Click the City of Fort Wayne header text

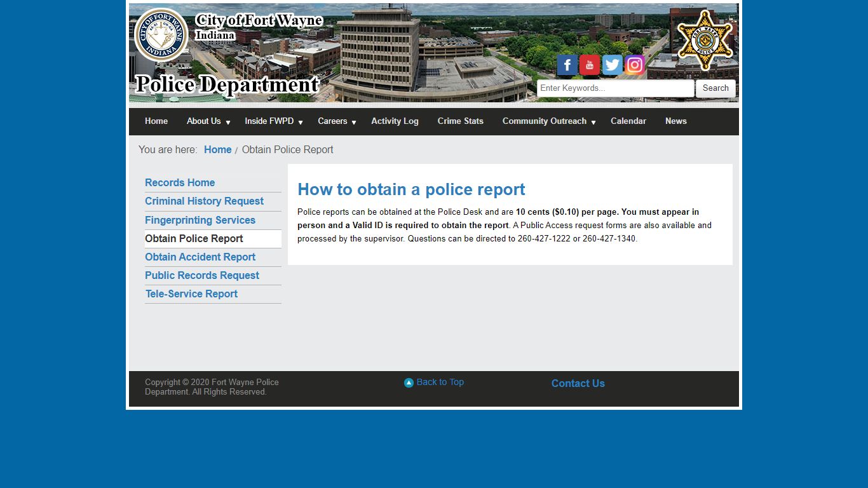pos(259,21)
